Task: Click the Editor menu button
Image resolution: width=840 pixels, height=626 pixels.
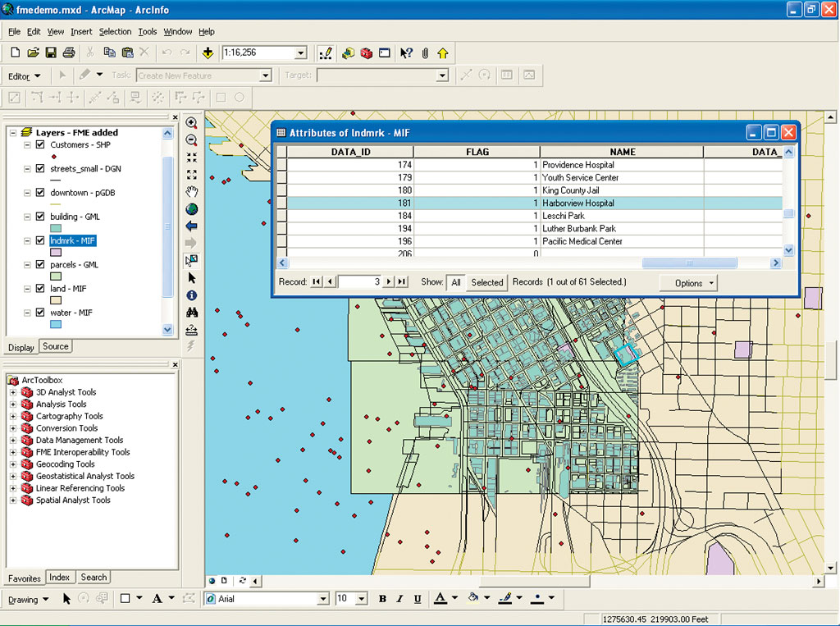Action: point(25,76)
